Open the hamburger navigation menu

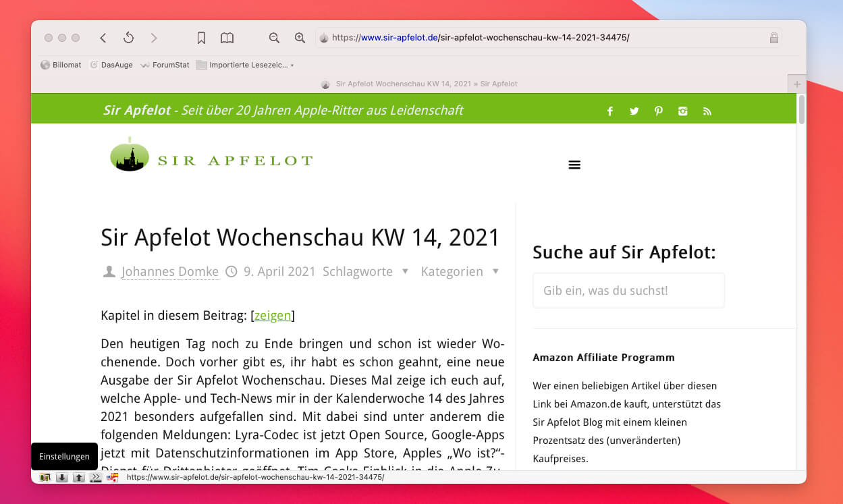(574, 165)
